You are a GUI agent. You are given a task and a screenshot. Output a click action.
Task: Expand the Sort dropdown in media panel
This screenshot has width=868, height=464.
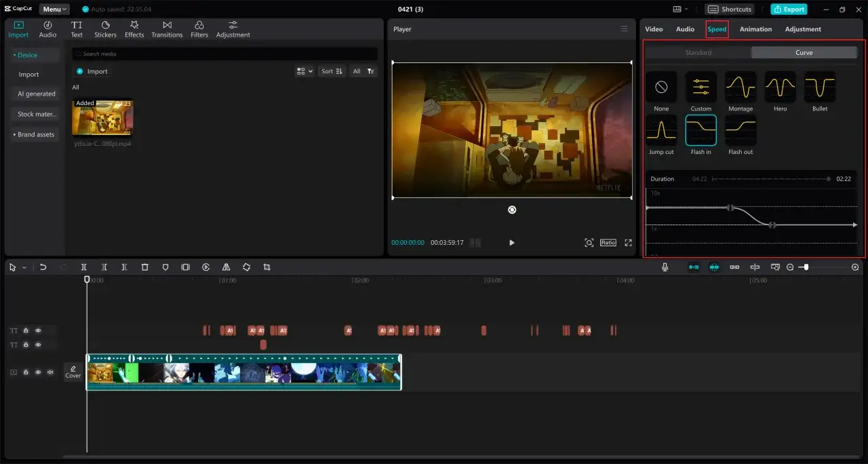pyautogui.click(x=332, y=71)
